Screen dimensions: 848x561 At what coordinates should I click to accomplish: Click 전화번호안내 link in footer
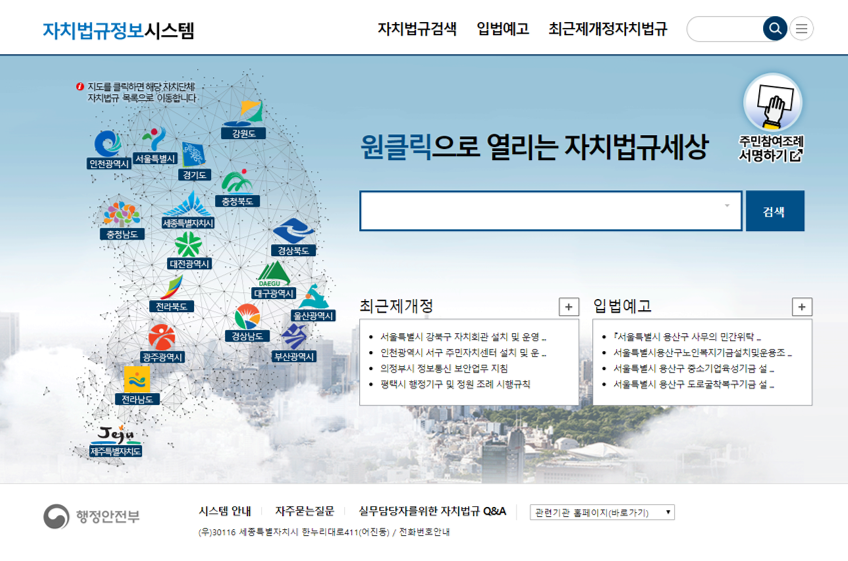[425, 532]
